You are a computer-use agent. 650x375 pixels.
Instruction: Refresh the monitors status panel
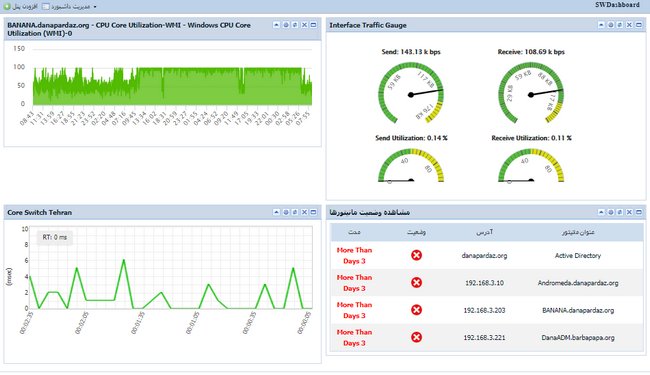tap(620, 212)
